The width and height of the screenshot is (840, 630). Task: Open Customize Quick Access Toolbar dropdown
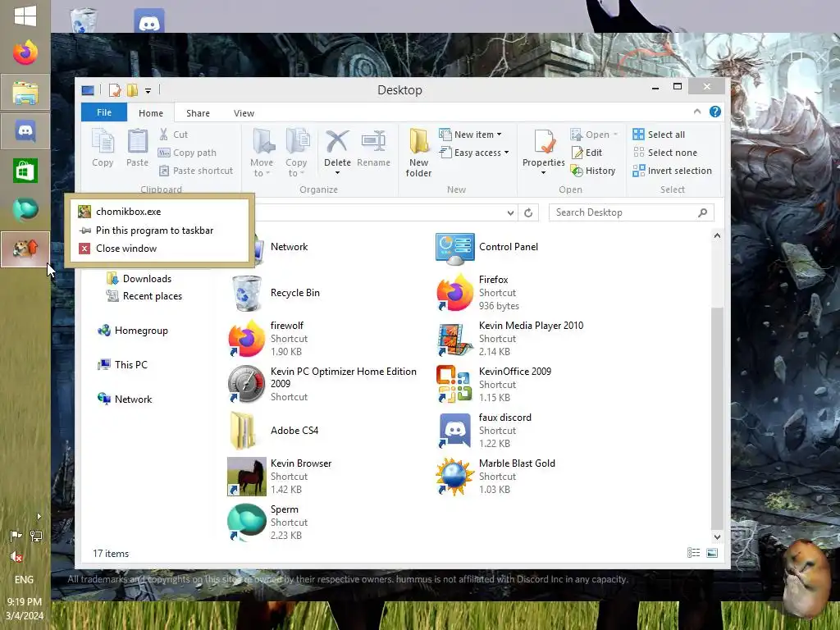(148, 90)
